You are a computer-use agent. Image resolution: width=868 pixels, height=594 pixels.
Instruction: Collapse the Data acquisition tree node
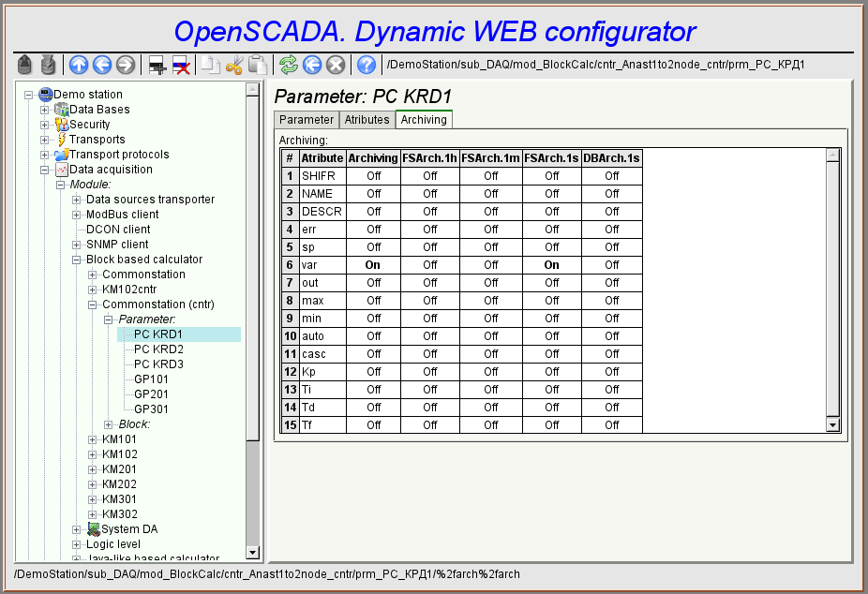click(45, 170)
